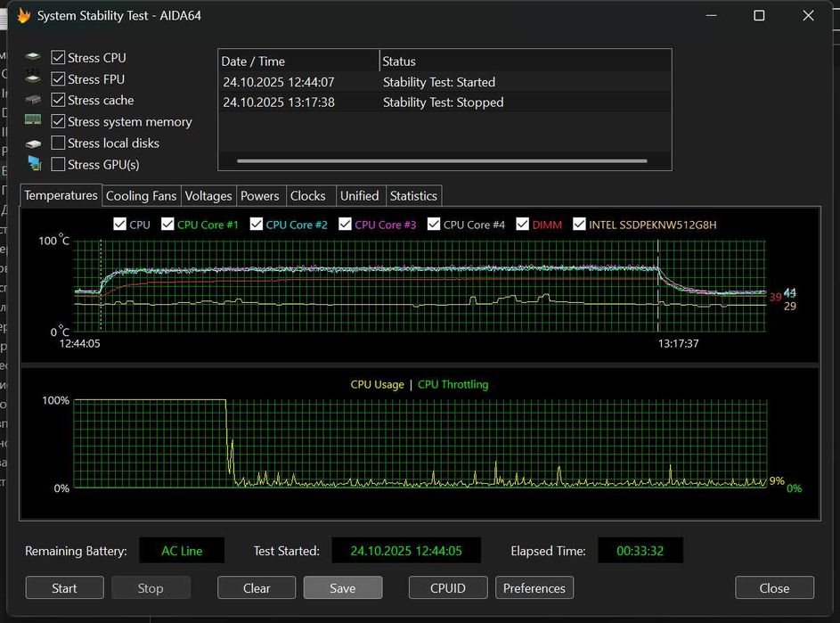Click the Close button at the bottom
The width and height of the screenshot is (840, 623).
(x=774, y=588)
